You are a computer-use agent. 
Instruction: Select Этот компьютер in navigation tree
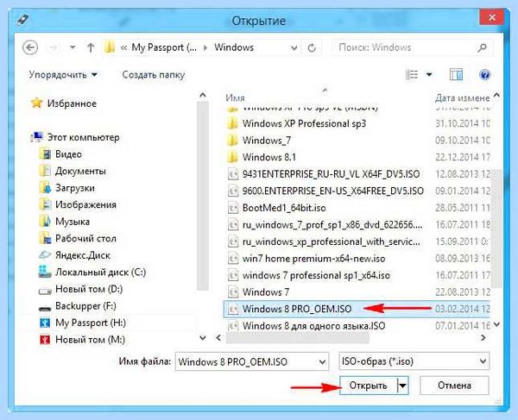click(x=83, y=137)
